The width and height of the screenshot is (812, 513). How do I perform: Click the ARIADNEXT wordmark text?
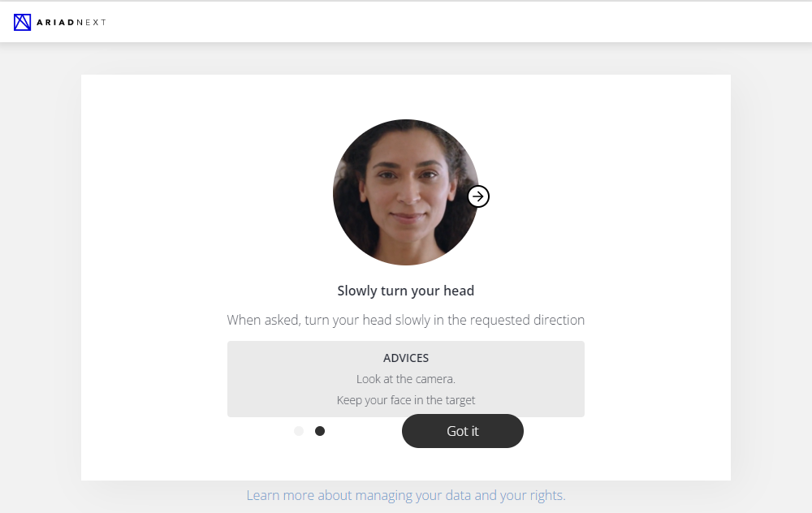(x=71, y=23)
